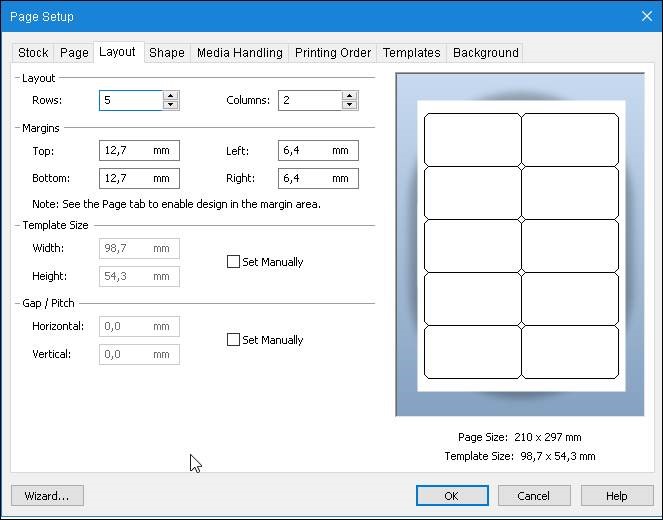The height and width of the screenshot is (520, 663).
Task: Select the top-left label in the preview
Action: 472,139
